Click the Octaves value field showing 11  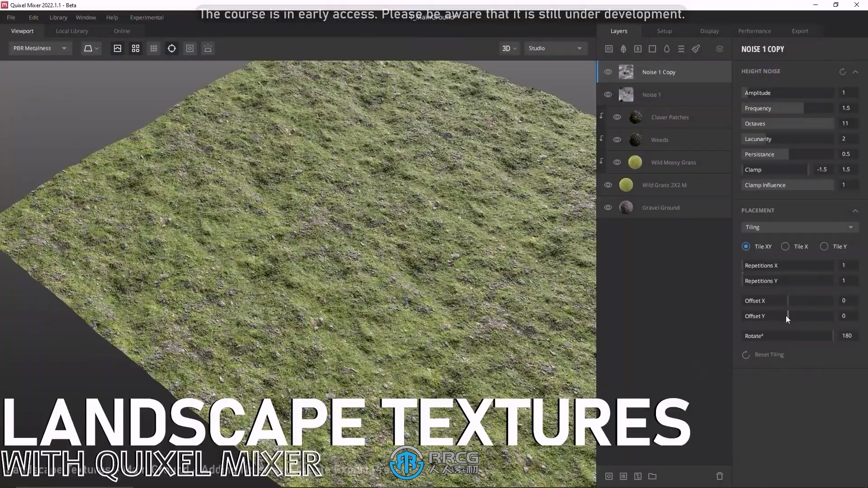(848, 123)
